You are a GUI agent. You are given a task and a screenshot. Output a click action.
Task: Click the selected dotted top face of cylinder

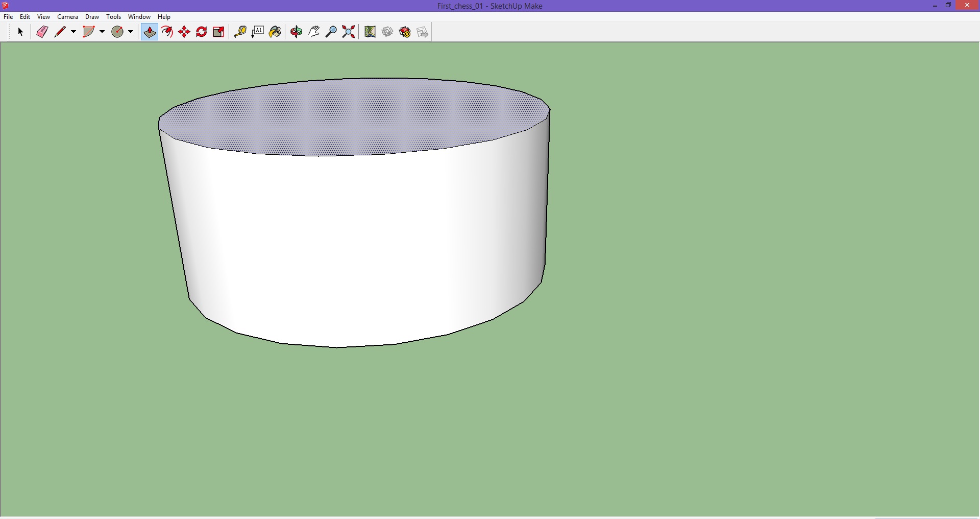point(354,116)
